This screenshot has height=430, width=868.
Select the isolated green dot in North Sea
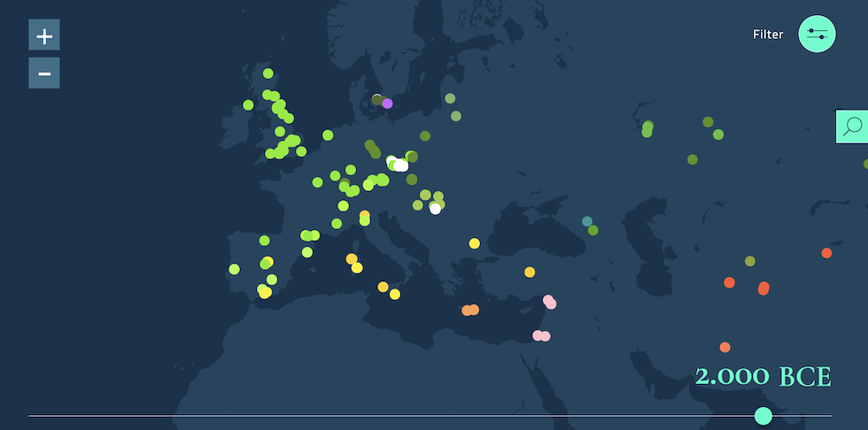pos(328,135)
